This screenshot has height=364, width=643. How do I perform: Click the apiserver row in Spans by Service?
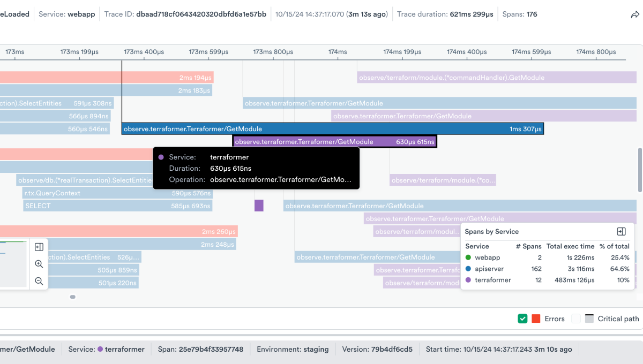point(547,269)
